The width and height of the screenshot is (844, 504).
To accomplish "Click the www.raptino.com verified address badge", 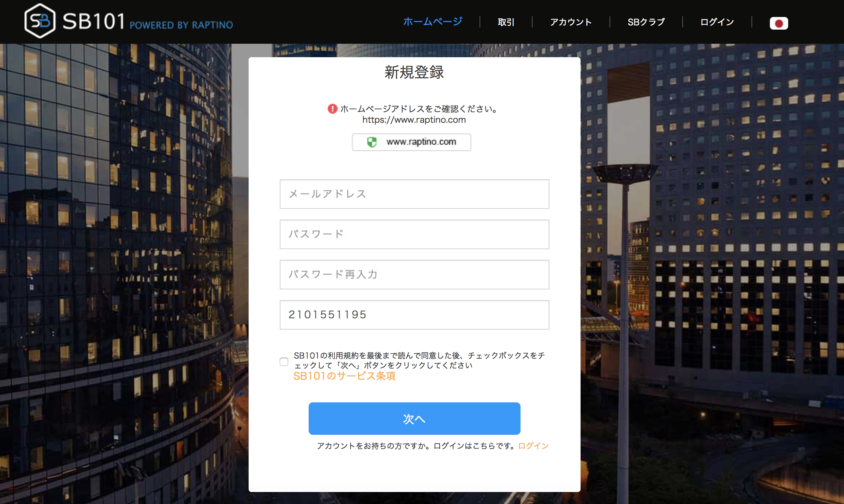I will (x=411, y=142).
